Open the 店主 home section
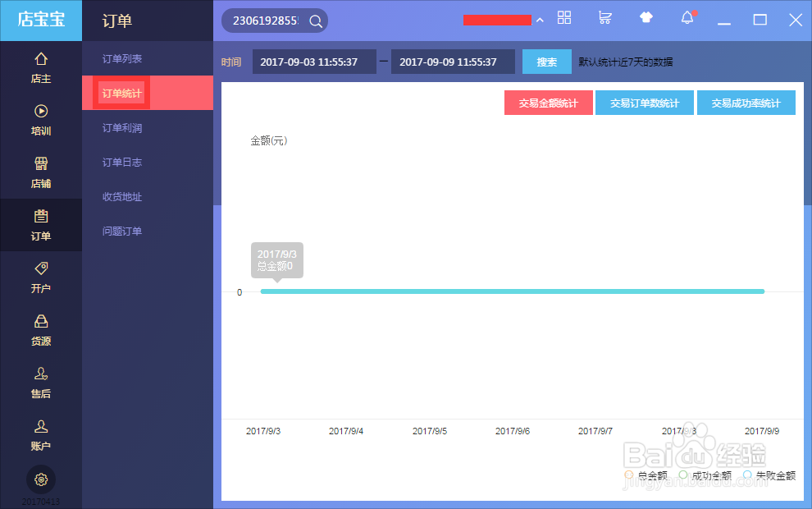 (x=41, y=68)
